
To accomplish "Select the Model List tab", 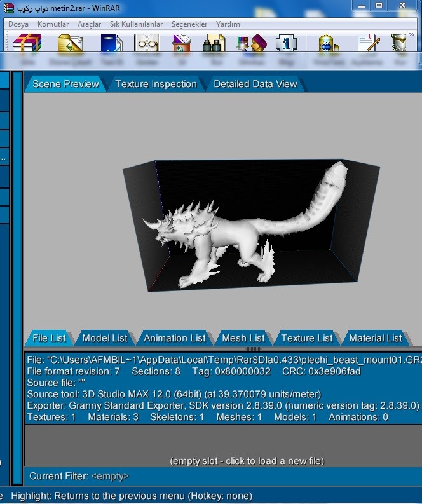I will pos(105,338).
